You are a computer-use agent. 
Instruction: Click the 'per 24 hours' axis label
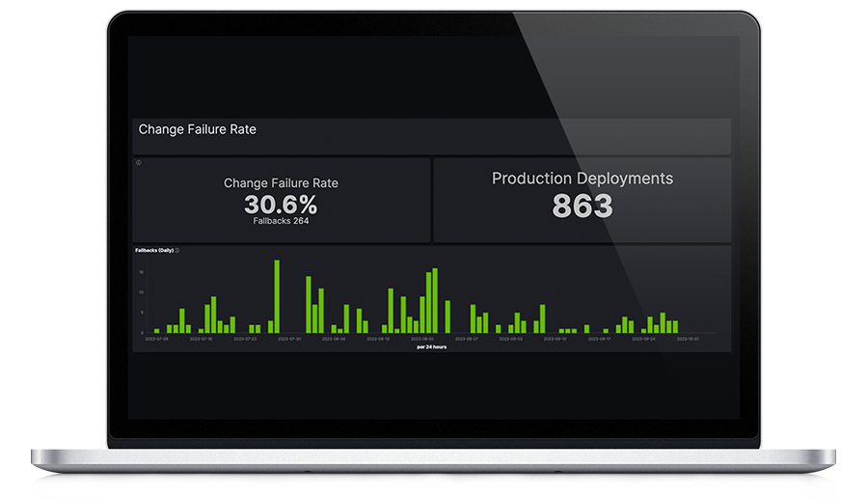point(431,346)
